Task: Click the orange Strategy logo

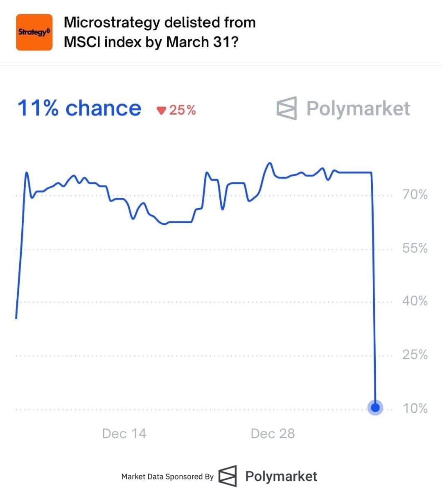Action: [x=34, y=32]
